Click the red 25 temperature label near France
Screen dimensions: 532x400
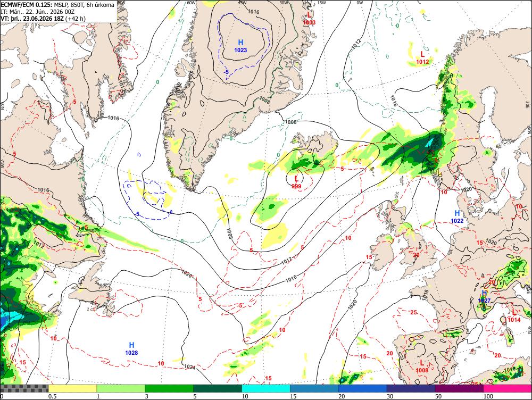click(413, 312)
